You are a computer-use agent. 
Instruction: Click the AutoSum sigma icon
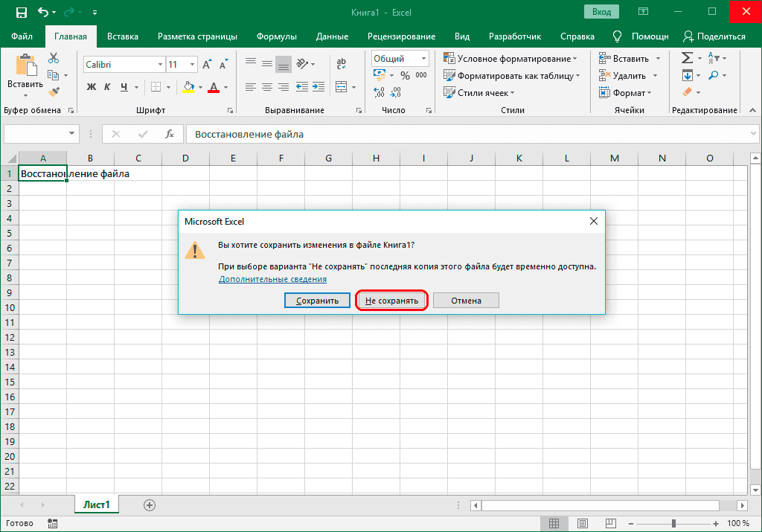point(687,58)
